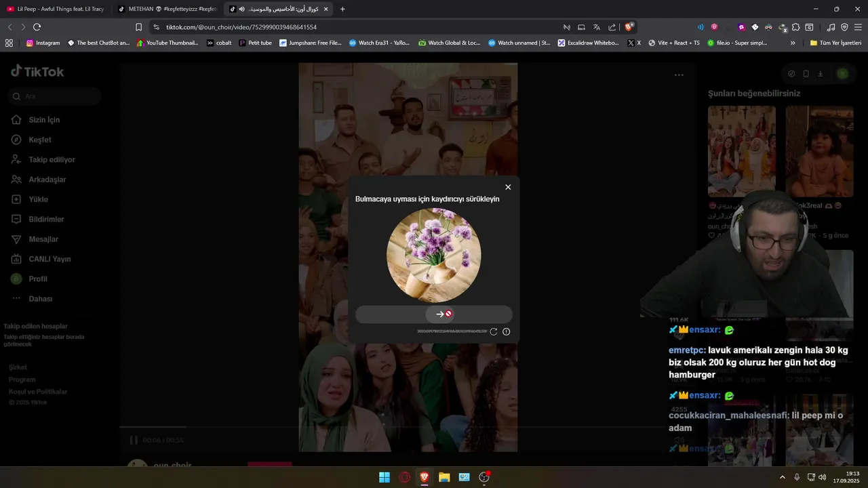Screen dimensions: 868x488
Task: Click the translate page icon
Action: pyautogui.click(x=597, y=27)
